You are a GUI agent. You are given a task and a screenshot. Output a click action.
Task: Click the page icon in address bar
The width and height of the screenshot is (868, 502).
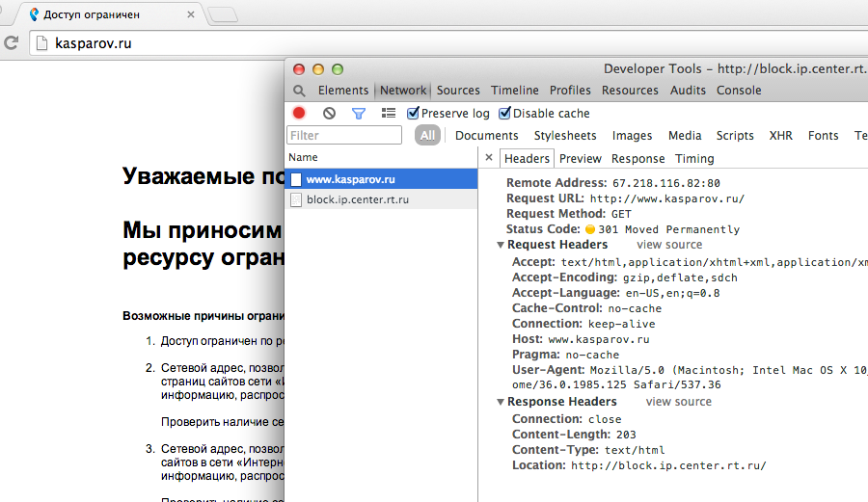41,43
